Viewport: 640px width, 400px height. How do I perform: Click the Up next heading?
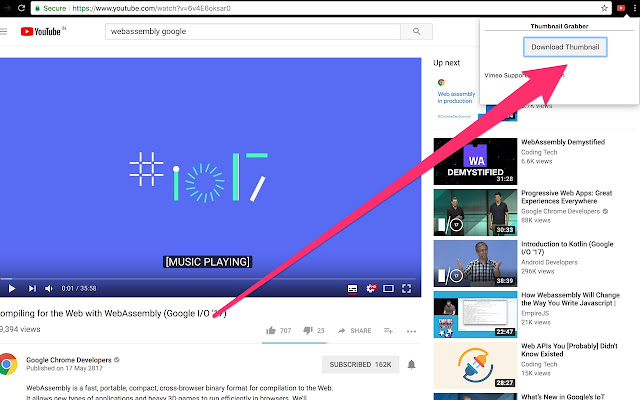447,63
